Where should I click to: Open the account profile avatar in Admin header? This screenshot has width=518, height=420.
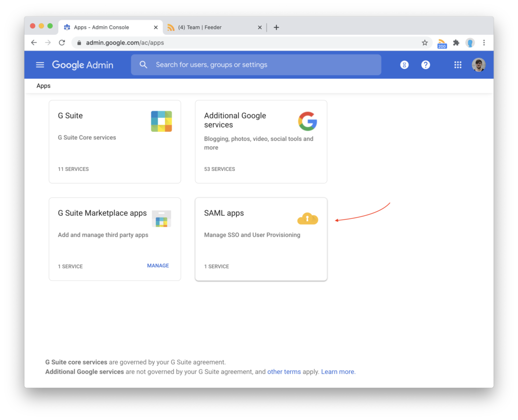pos(479,65)
